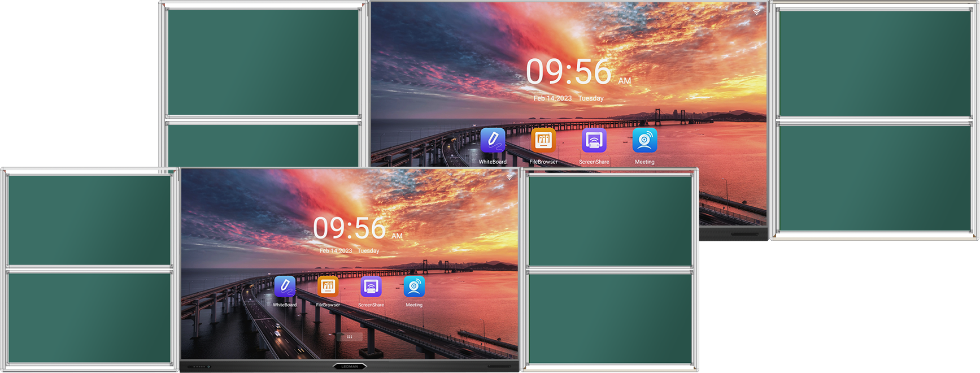Click the top-right green chalkboard panel
The width and height of the screenshot is (980, 373).
click(x=874, y=63)
